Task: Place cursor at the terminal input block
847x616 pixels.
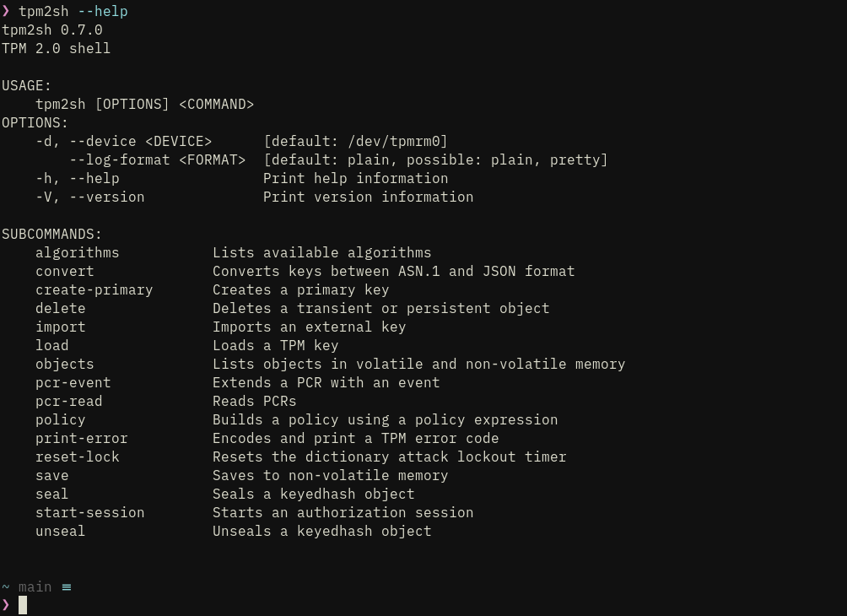Action: click(23, 605)
